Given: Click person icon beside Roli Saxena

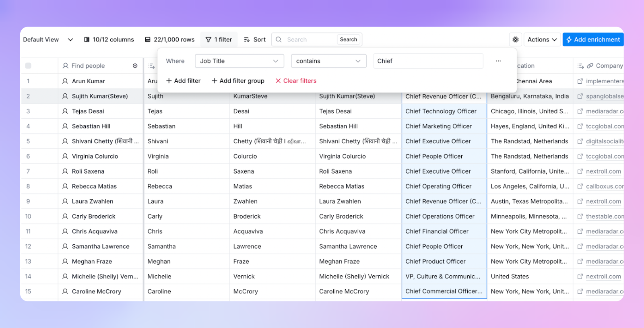Looking at the screenshot, I should (65, 171).
